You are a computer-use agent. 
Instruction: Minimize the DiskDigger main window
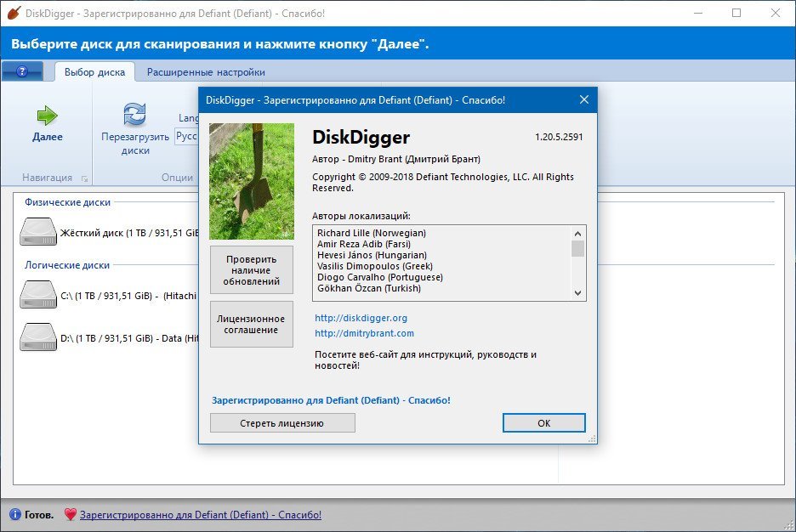coord(698,14)
